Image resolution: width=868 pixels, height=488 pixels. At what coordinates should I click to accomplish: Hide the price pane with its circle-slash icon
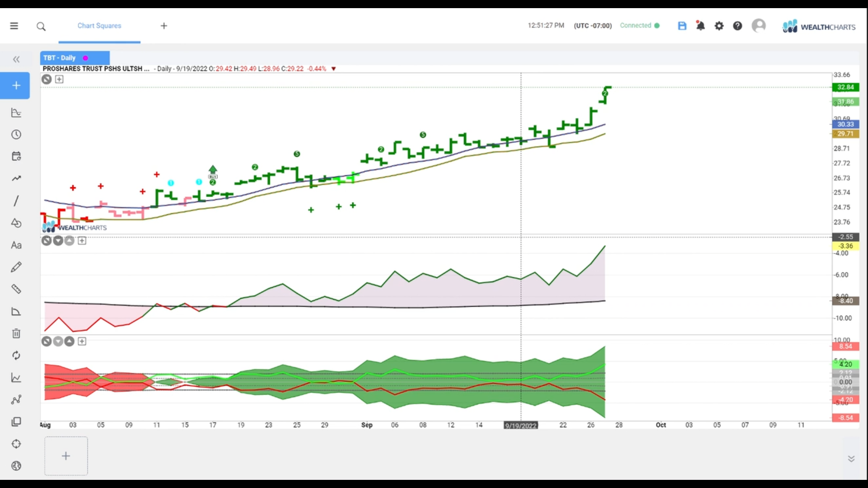click(47, 80)
